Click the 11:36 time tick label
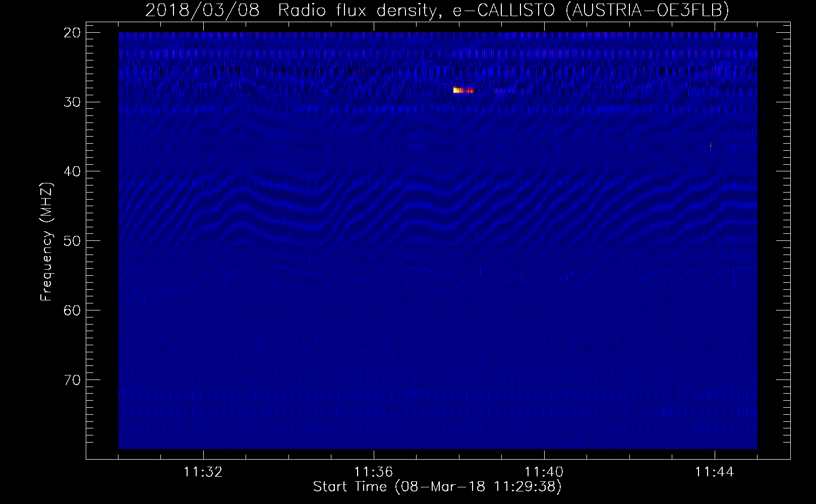 point(374,472)
